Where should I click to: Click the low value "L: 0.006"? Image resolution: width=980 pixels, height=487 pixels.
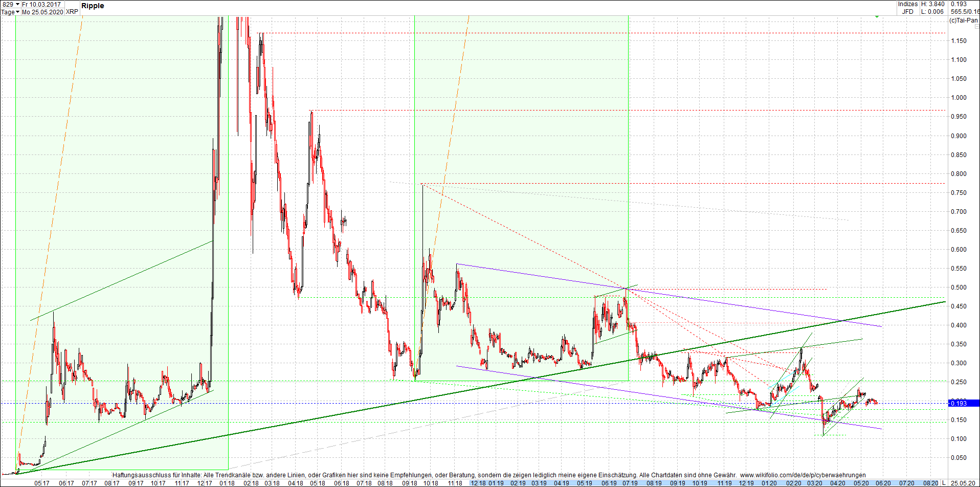(932, 11)
